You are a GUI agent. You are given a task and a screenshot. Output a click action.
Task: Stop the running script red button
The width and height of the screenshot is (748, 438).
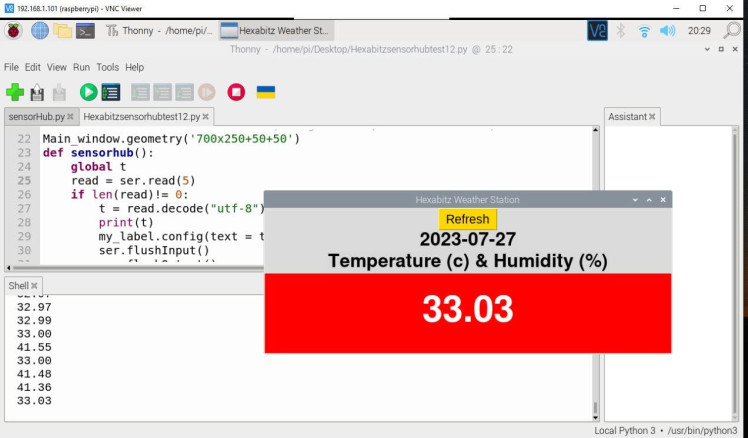tap(236, 92)
